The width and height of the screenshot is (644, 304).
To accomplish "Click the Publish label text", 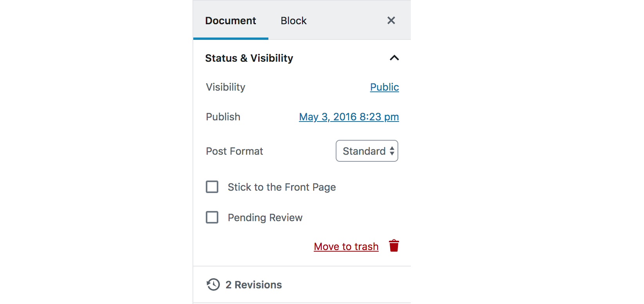I will (223, 117).
